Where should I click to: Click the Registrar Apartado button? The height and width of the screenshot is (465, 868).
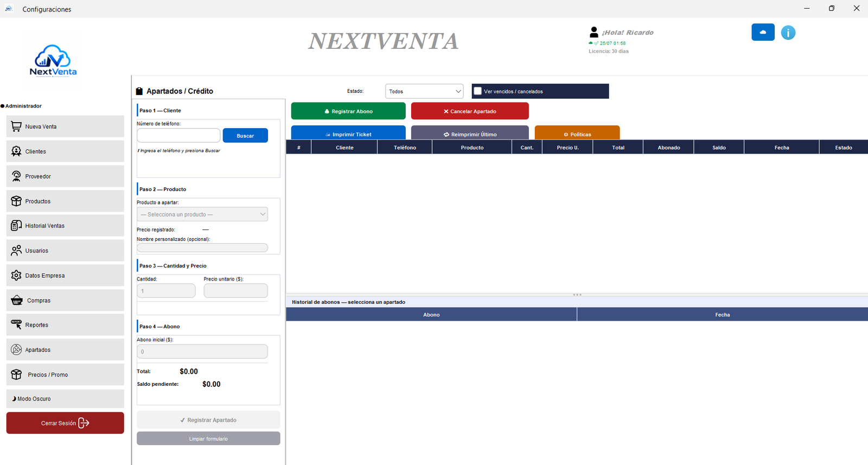pos(208,420)
